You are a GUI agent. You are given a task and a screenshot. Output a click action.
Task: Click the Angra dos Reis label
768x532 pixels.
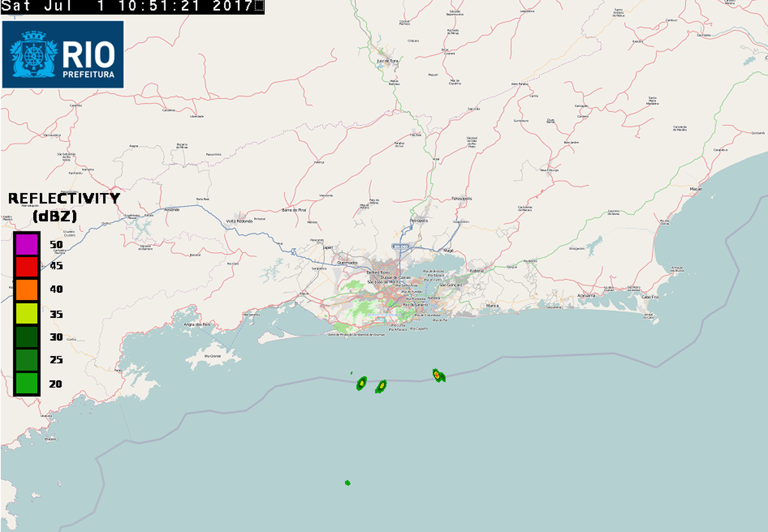(198, 324)
